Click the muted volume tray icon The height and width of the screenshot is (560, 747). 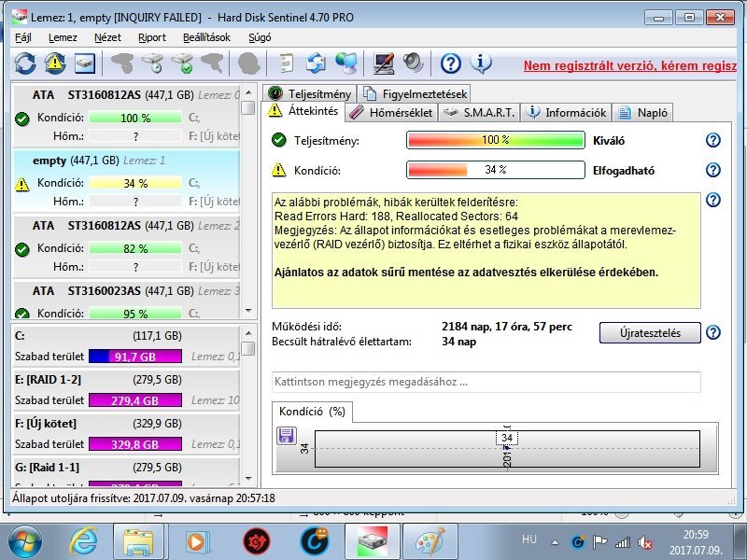click(645, 542)
